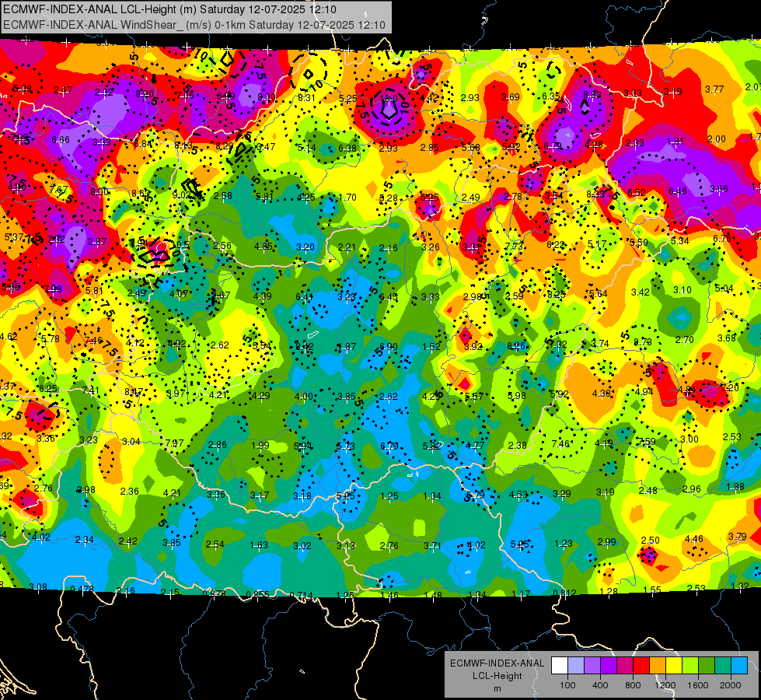Click the red legend swatch
The width and height of the screenshot is (761, 700).
pyautogui.click(x=641, y=666)
